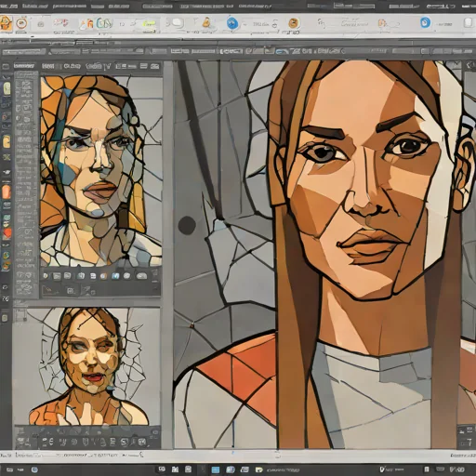Click the tan figure icon in top toolbar
Screen dimensions: 476x476
tap(206, 22)
